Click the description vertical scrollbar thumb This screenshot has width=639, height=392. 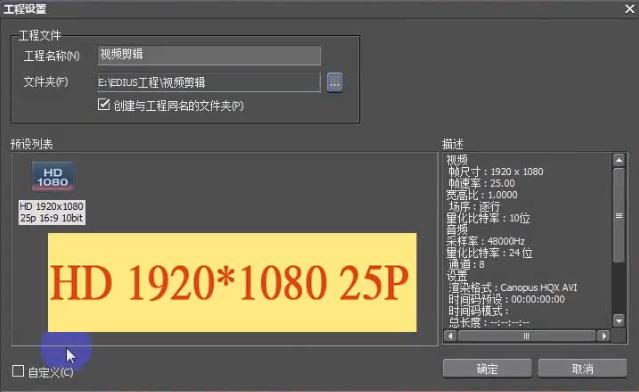(619, 215)
